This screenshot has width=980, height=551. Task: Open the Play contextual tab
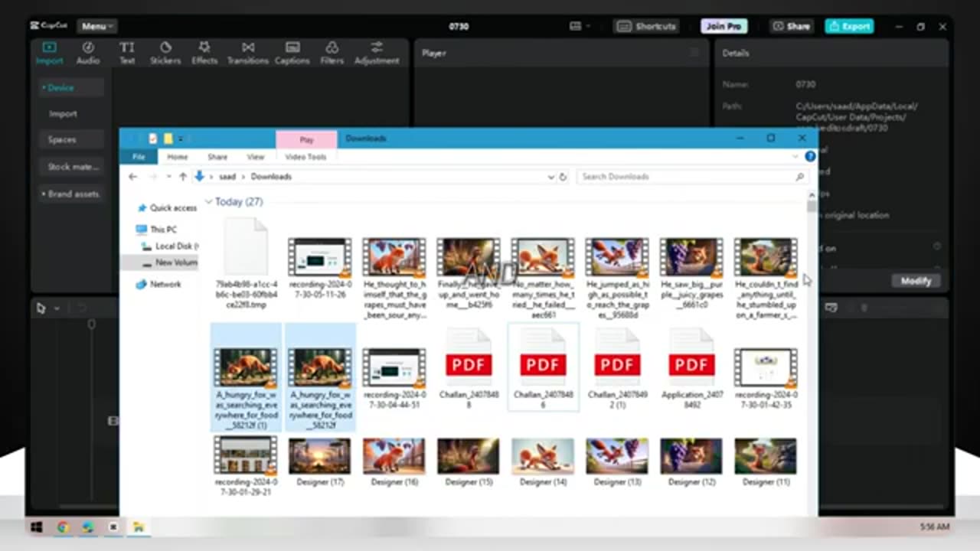(x=306, y=139)
